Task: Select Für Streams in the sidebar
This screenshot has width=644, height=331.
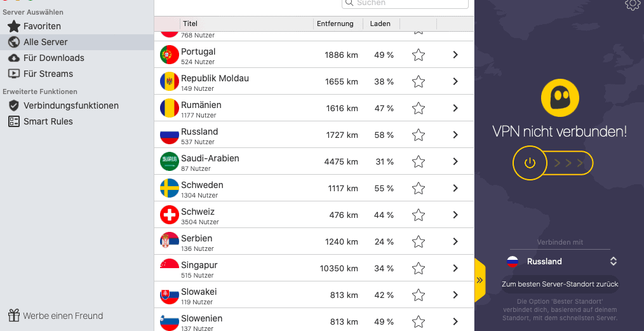Action: click(48, 74)
